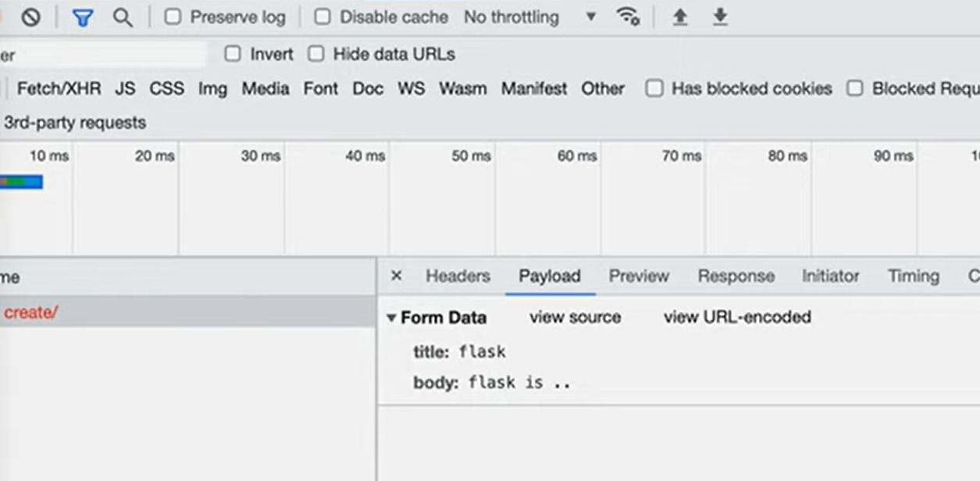
Task: Open the Response tab
Action: click(735, 276)
